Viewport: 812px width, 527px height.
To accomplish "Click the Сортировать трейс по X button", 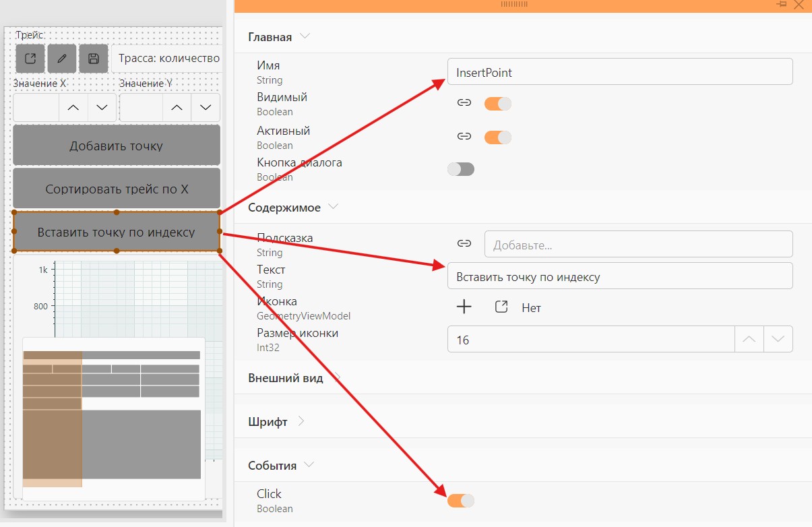I will [x=117, y=188].
